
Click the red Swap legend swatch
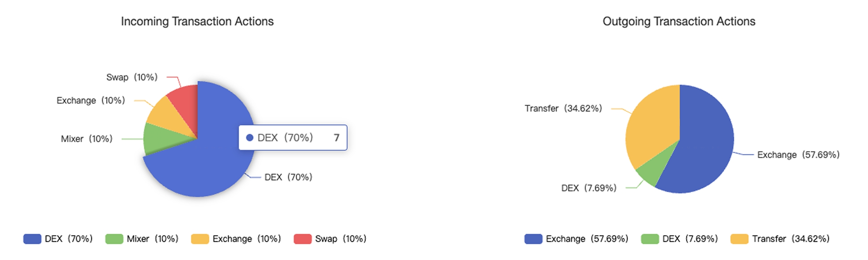point(303,239)
